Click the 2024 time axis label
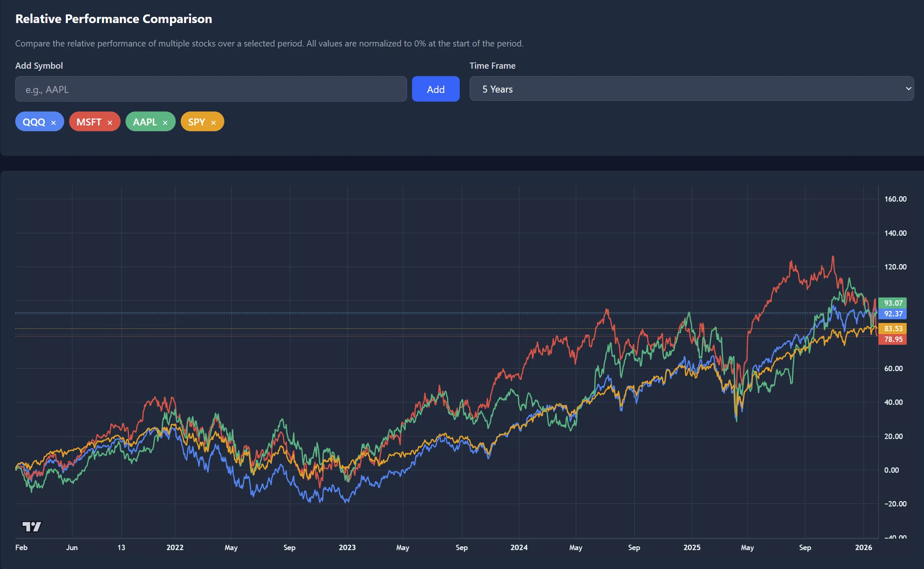The width and height of the screenshot is (924, 569). tap(519, 547)
